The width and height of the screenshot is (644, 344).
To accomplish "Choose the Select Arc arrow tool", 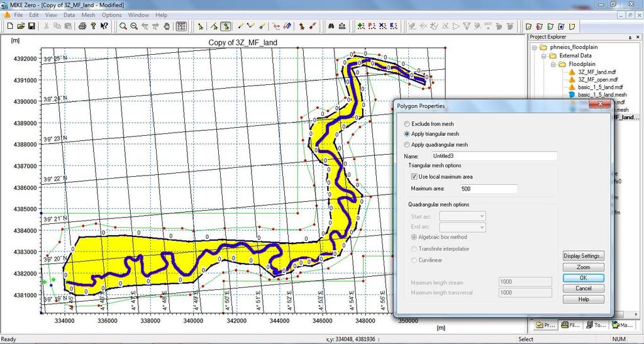I will (214, 26).
